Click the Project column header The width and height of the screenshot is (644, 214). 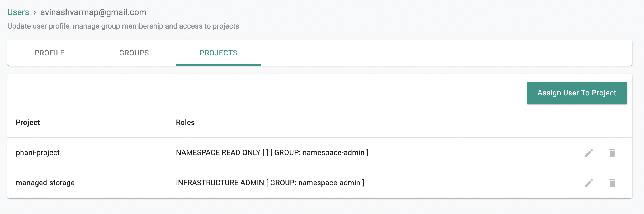click(28, 123)
